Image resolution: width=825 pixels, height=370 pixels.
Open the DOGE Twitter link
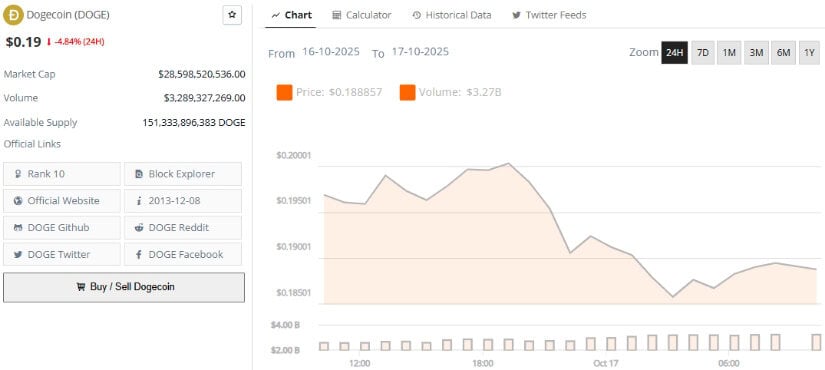pyautogui.click(x=62, y=254)
